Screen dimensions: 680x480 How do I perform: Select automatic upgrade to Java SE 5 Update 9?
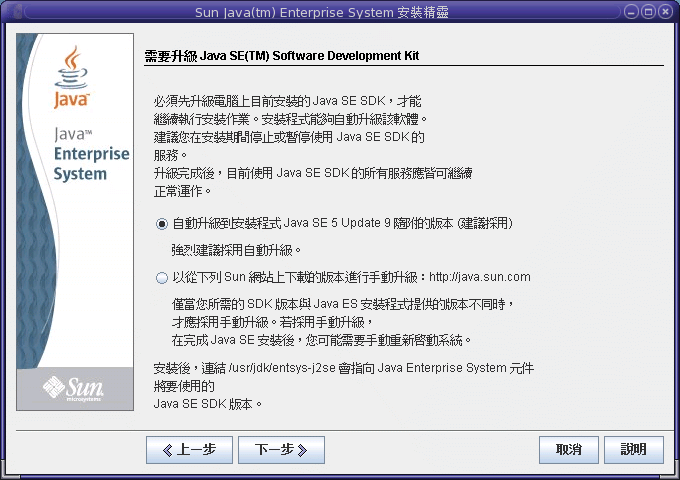[x=162, y=224]
